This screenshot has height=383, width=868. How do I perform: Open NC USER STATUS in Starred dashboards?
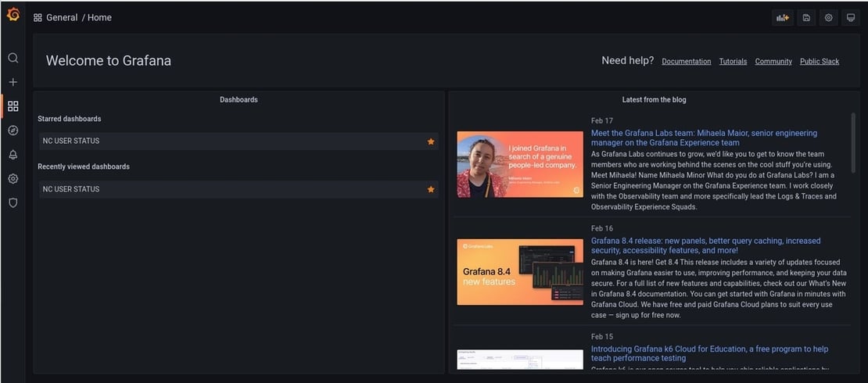tap(239, 141)
